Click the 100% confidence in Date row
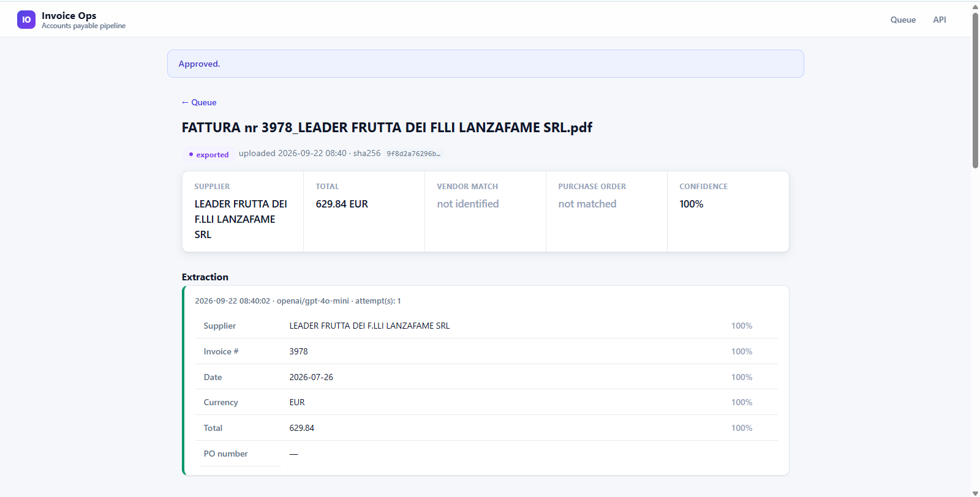Viewport: 980px width, 497px height. pos(742,377)
